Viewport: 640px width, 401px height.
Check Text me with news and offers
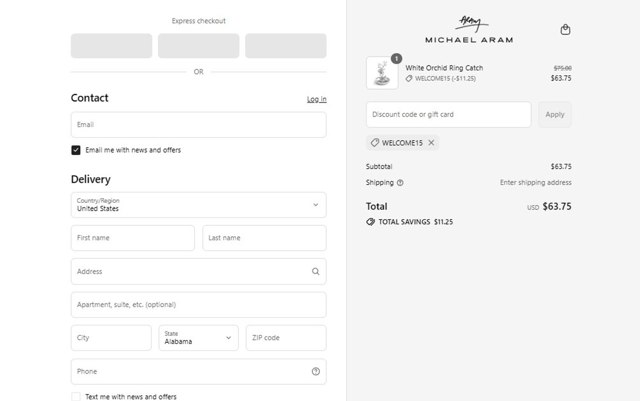76,397
